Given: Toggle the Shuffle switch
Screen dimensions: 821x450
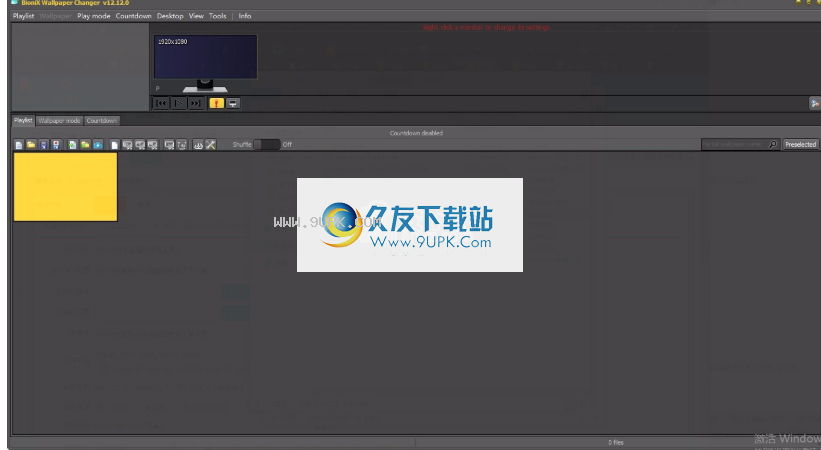Looking at the screenshot, I should tap(267, 145).
